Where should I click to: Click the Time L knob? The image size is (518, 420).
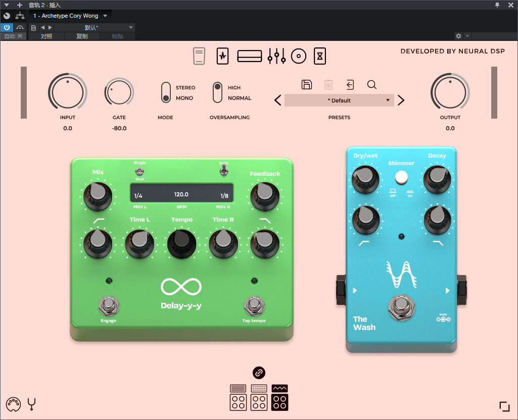pyautogui.click(x=140, y=243)
